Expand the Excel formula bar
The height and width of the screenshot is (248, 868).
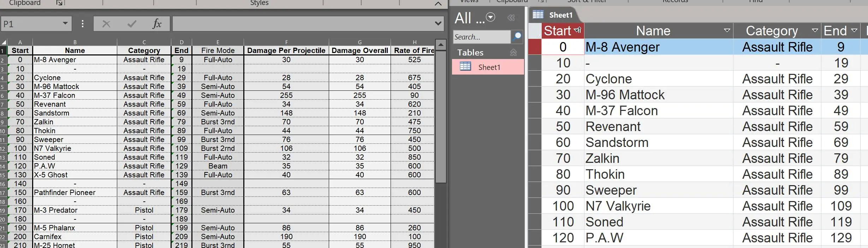point(438,23)
